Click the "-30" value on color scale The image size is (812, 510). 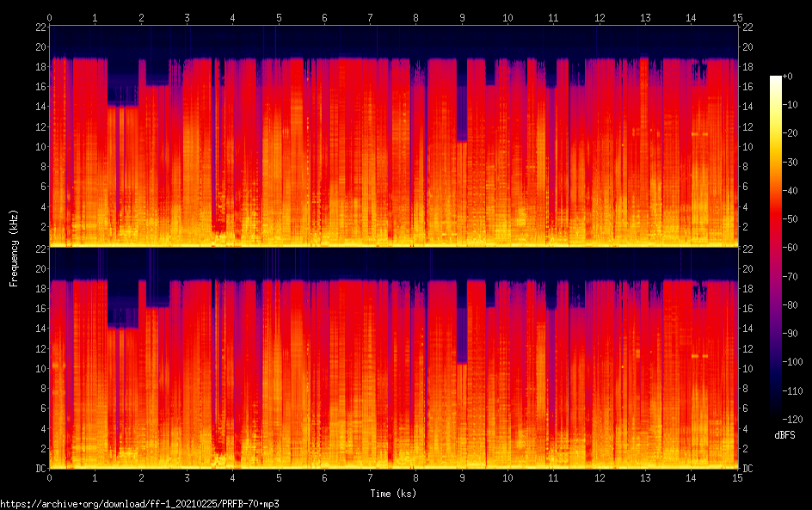coord(790,162)
